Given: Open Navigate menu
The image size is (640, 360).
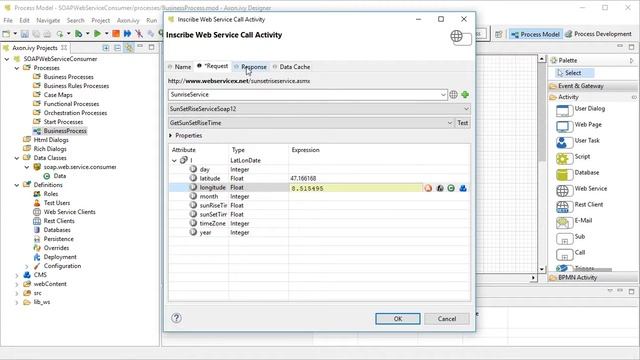Looking at the screenshot, I should [48, 20].
